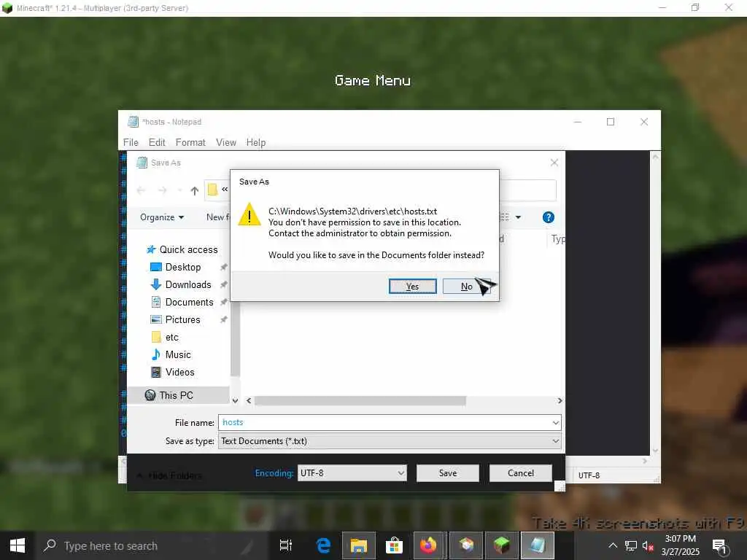Click the Notepad title bar icon
This screenshot has width=747, height=560.
pyautogui.click(x=133, y=122)
